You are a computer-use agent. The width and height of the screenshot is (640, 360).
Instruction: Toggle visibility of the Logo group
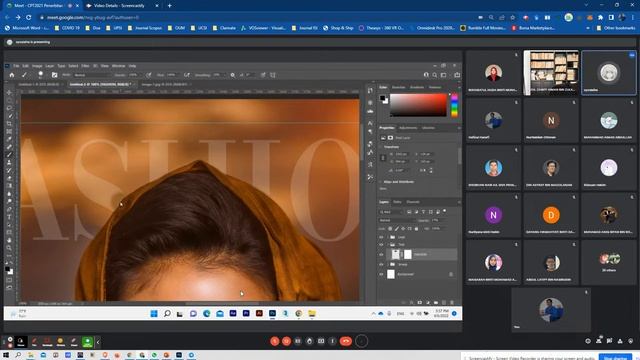381,237
